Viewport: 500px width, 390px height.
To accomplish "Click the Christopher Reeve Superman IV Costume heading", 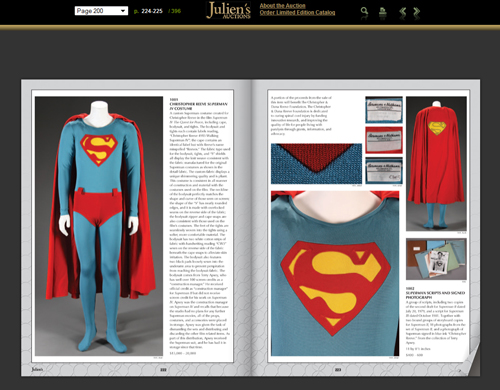I will [198, 106].
